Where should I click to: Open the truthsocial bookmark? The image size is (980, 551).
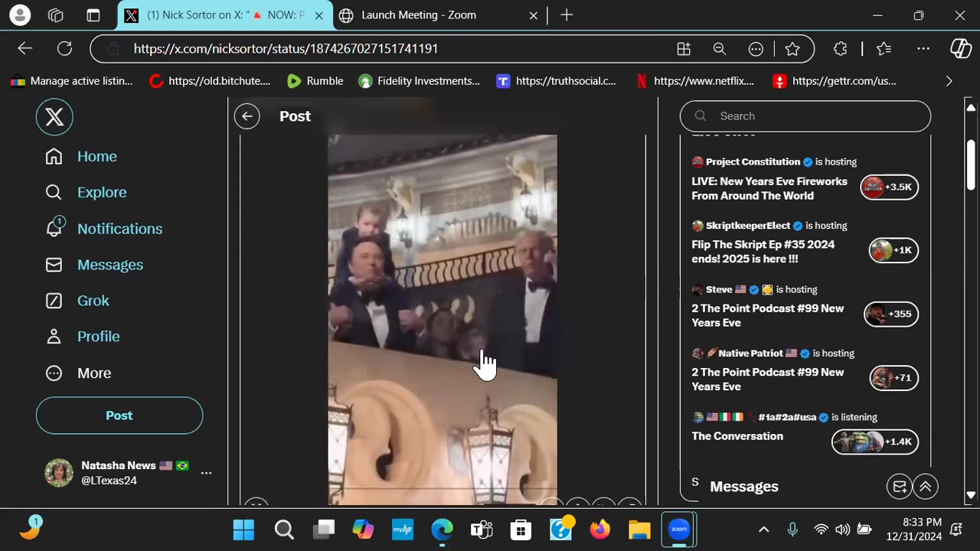point(557,81)
